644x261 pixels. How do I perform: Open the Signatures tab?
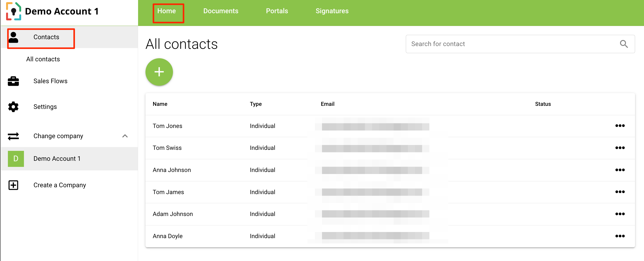coord(332,11)
